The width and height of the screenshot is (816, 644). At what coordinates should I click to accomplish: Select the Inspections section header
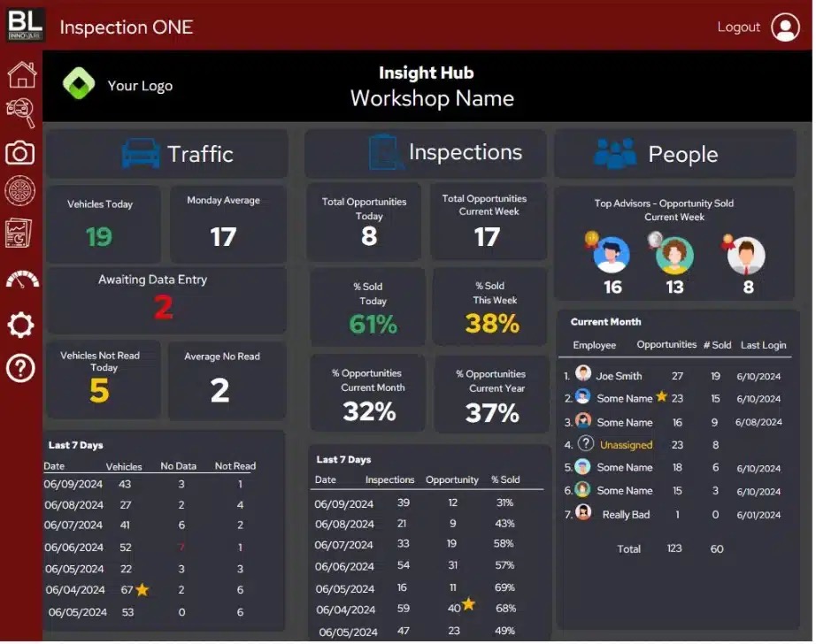[x=427, y=153]
